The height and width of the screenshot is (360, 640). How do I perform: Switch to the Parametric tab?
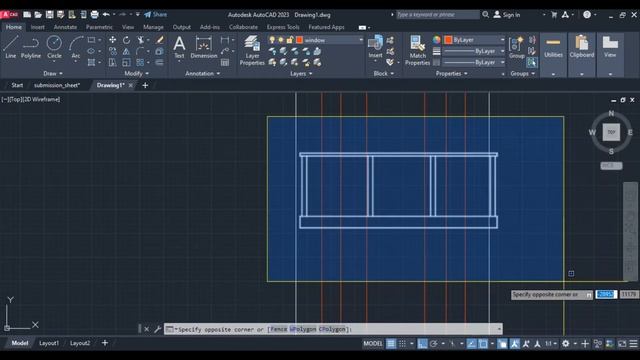pos(99,27)
